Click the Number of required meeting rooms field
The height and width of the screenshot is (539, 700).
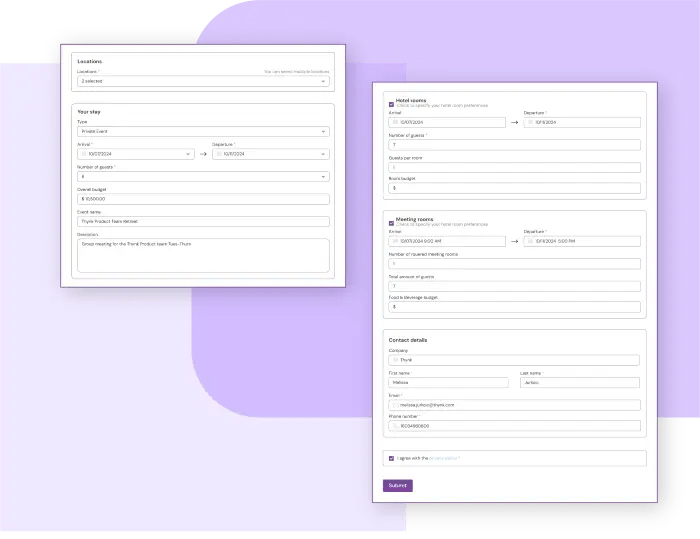tap(514, 264)
